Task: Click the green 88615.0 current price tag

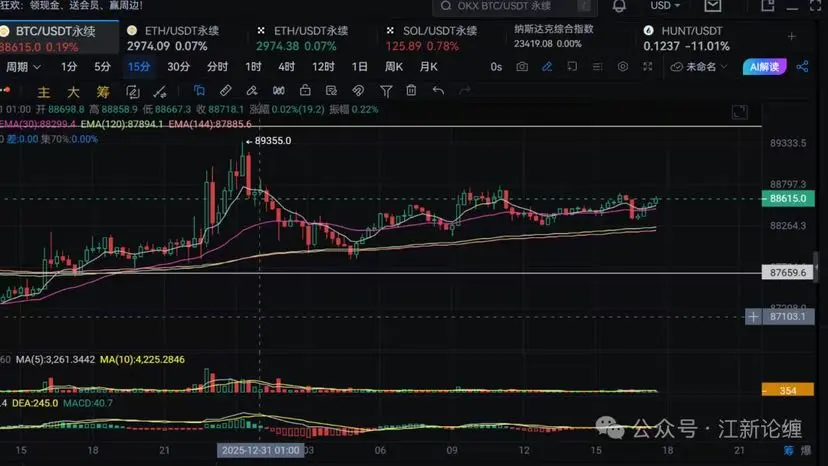Action: click(x=788, y=199)
